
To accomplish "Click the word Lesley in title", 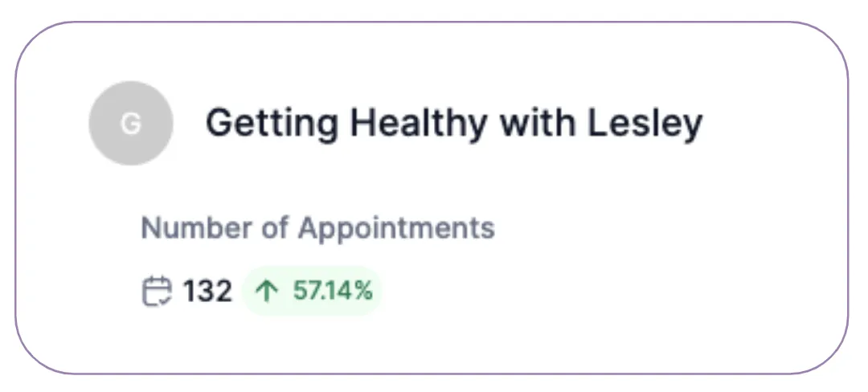I will 645,123.
